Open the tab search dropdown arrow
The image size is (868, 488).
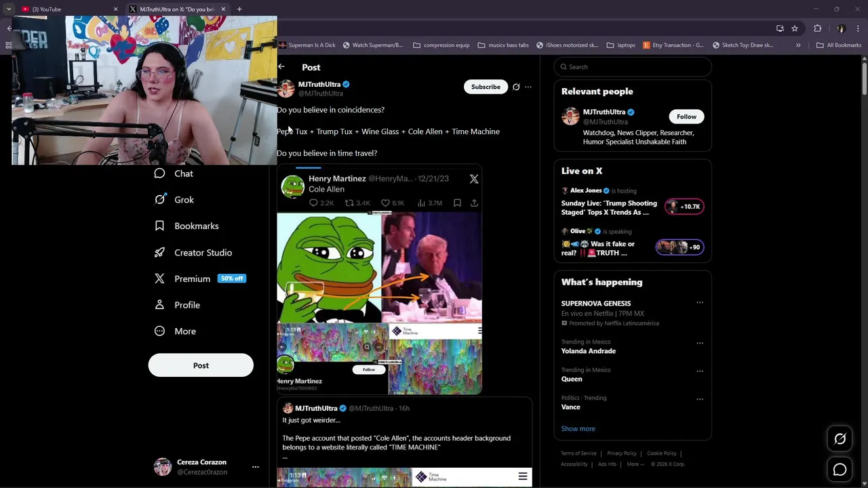point(9,9)
